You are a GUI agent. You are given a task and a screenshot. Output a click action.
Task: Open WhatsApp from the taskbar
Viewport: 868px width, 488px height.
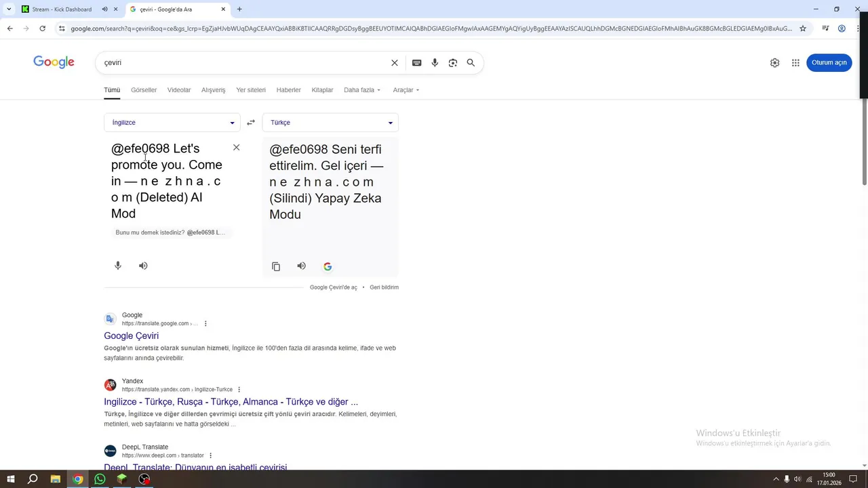coord(100,479)
